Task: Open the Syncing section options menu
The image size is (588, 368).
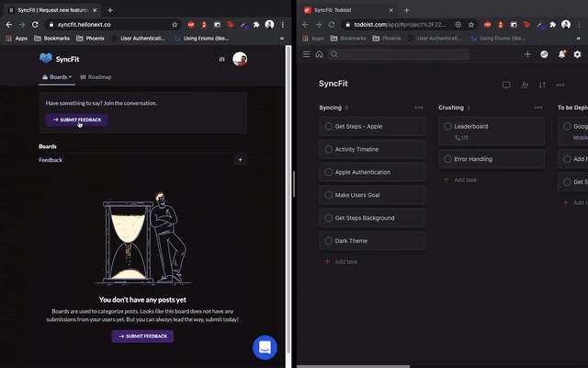Action: (419, 108)
